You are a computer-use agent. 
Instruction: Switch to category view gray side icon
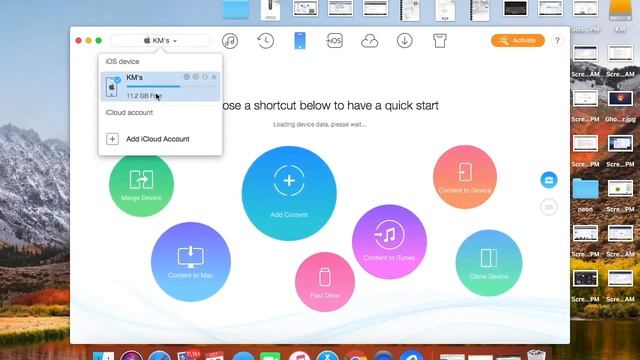pyautogui.click(x=549, y=207)
